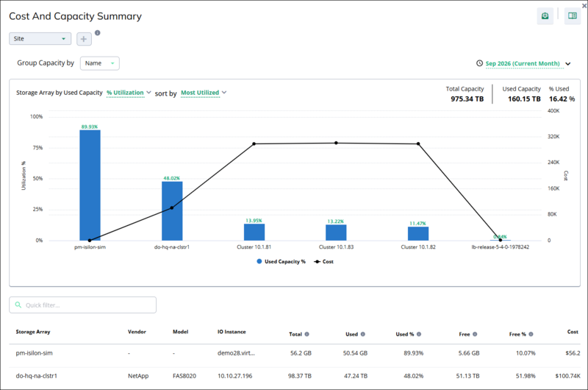The image size is (588, 390).
Task: Sort by Cost column header
Action: pyautogui.click(x=573, y=332)
